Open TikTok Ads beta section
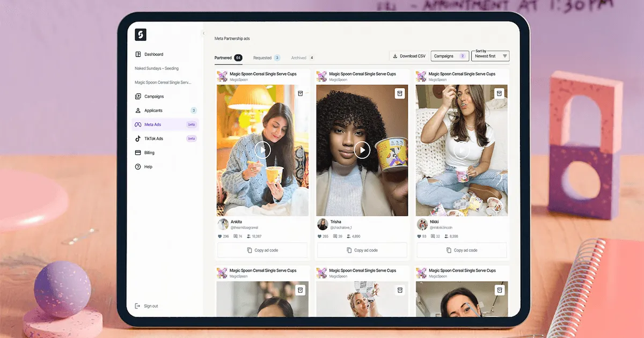 click(165, 138)
